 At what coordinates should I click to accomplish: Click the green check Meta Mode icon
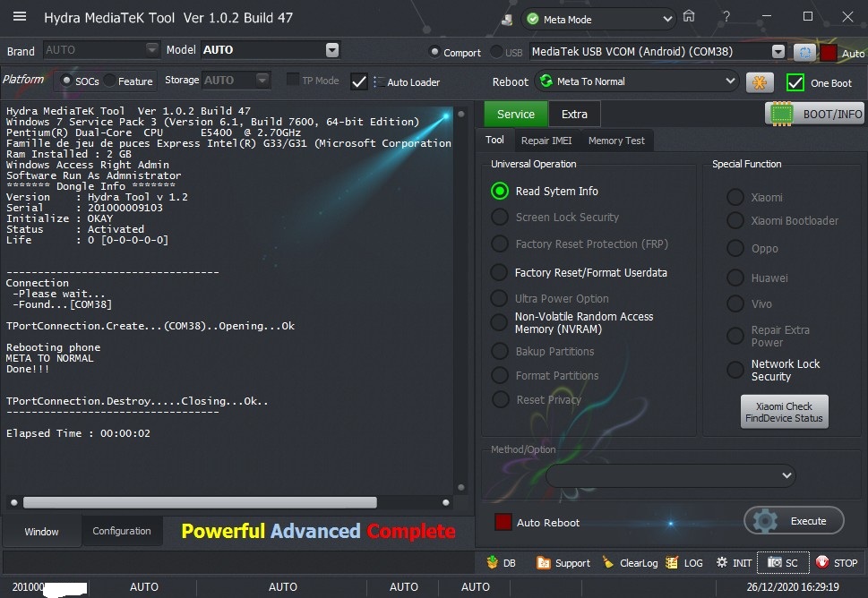point(533,20)
